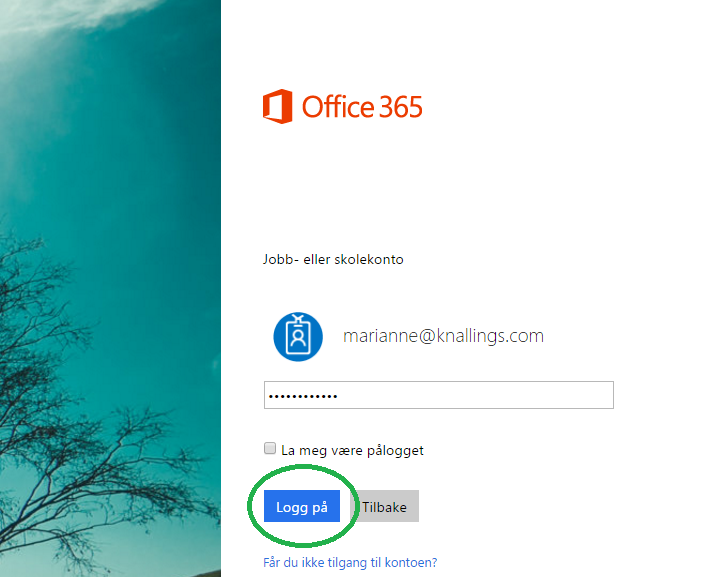Click the 'Logg på' button

click(302, 506)
